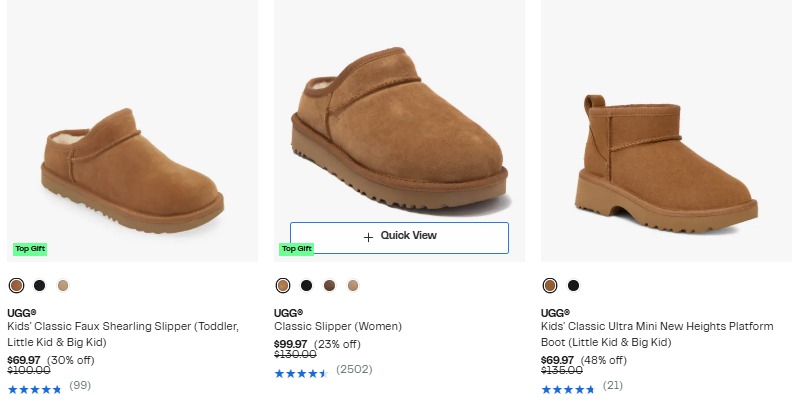Choose chestnut swatch for Ultra Mini Platform Boot
This screenshot has height=406, width=793.
549,285
